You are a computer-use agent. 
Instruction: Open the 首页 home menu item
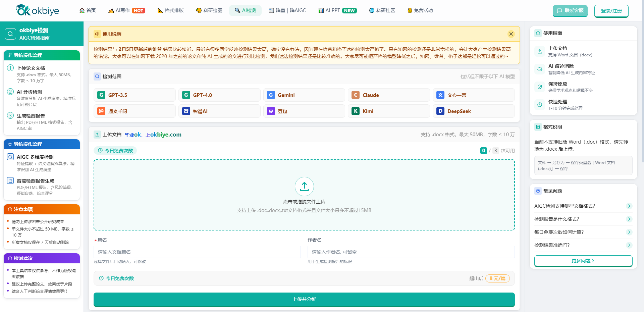coord(88,10)
